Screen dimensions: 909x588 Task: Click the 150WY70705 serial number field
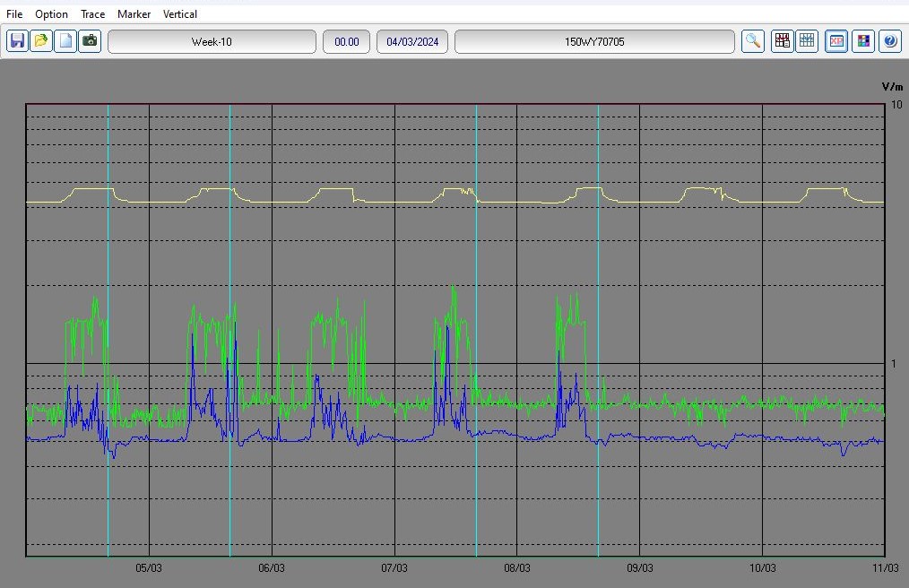click(x=594, y=42)
